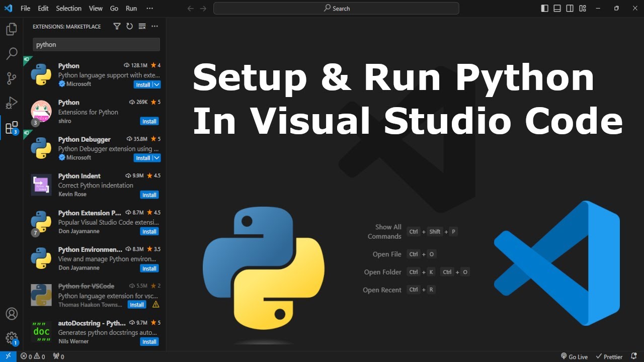Open the notifications bell
Screen dimensions: 644x362
(x=634, y=356)
